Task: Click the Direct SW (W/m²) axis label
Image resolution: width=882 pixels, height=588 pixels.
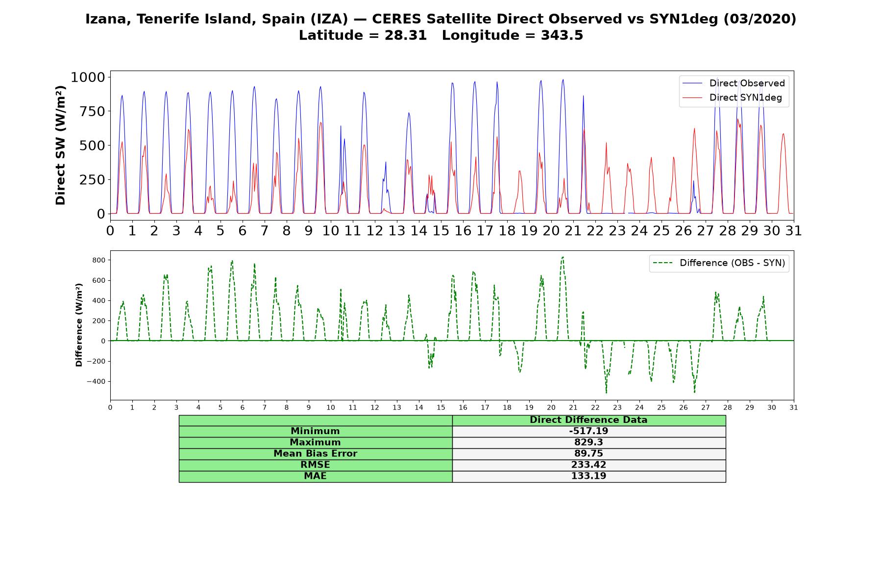Action: tap(60, 145)
